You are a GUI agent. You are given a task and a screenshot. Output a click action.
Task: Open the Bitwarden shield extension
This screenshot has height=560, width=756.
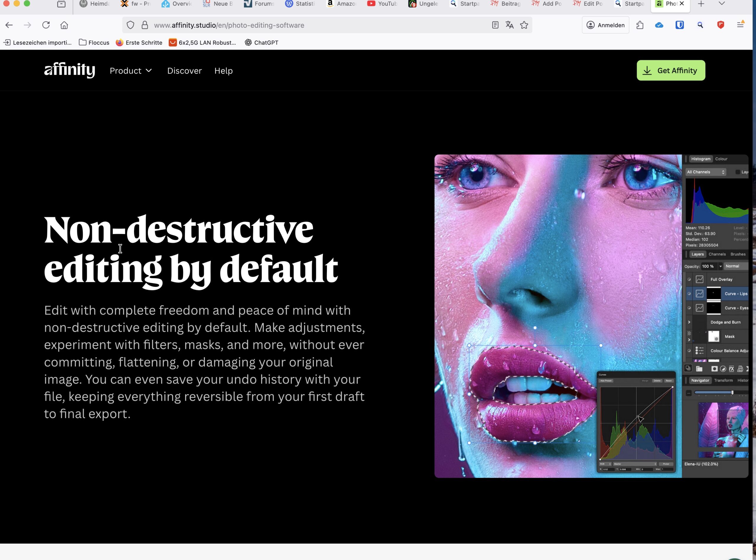pyautogui.click(x=680, y=25)
